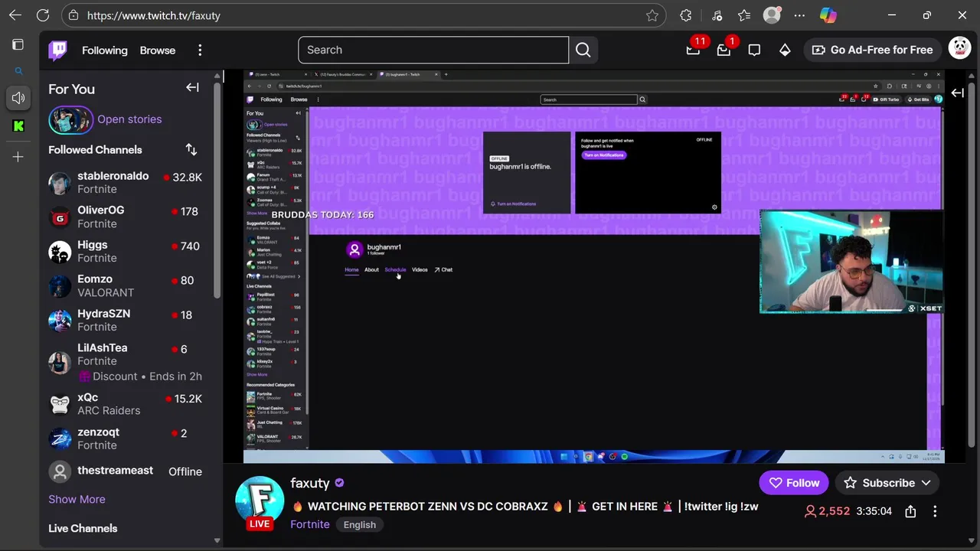980x551 pixels.
Task: Open the browser profile avatar
Action: 772,15
